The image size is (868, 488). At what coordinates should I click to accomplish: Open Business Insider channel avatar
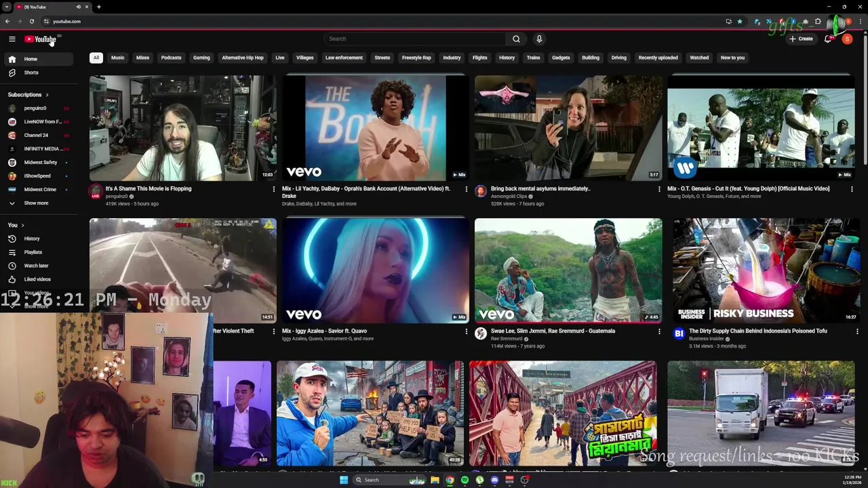[679, 333]
